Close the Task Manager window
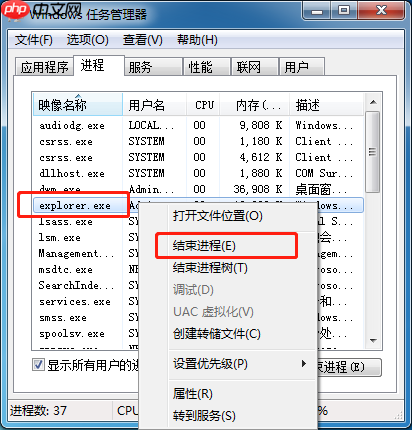The image size is (412, 430). (381, 11)
